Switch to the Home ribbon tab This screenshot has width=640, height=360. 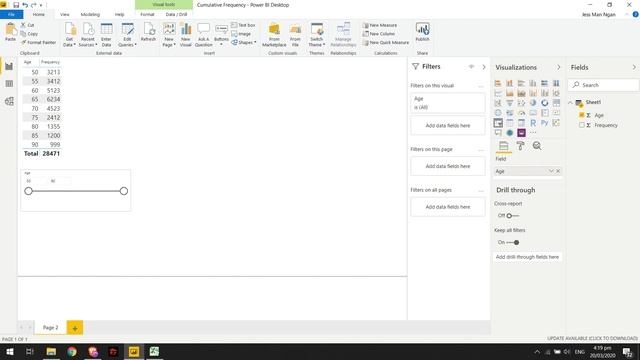pyautogui.click(x=38, y=14)
